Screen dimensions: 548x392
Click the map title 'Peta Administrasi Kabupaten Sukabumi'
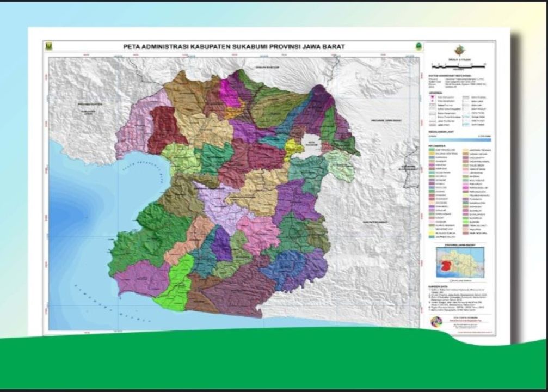tap(234, 47)
